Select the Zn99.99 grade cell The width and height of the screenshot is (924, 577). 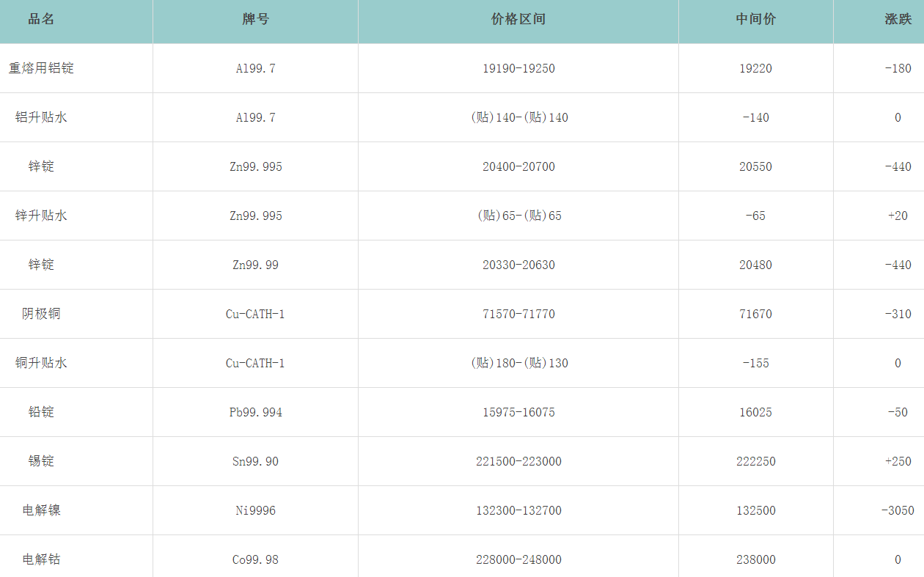[255, 265]
